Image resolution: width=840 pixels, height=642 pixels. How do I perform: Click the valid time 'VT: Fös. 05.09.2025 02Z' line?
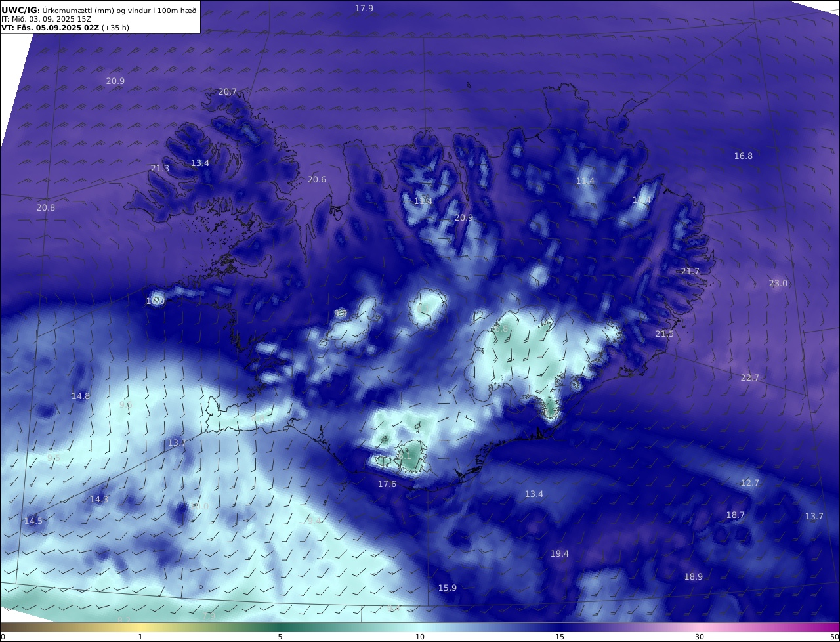65,28
